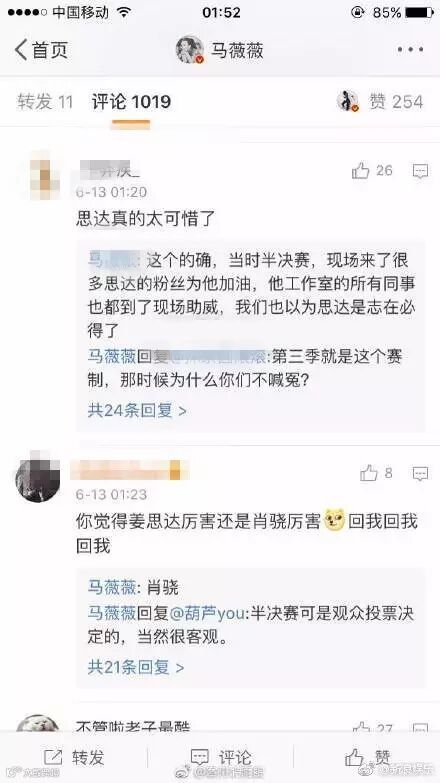Open first commenter's blurred avatar
Screen dimensions: 440x783
pos(44,177)
